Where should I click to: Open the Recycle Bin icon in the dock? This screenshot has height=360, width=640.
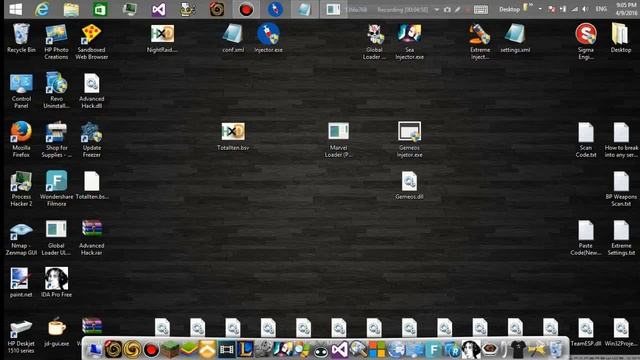pyautogui.click(x=555, y=349)
